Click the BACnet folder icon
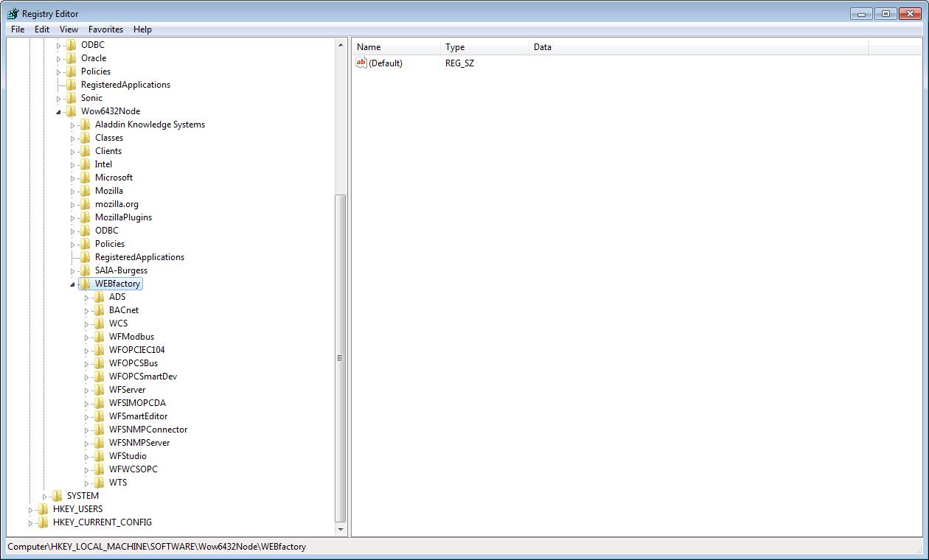 tap(100, 310)
